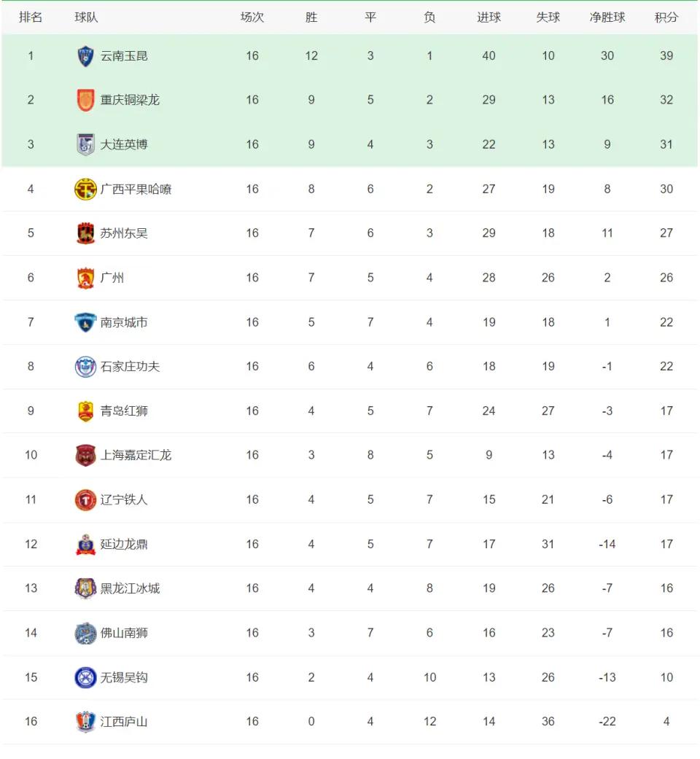Open the 佛山南狮 team link
700x759 pixels.
(x=124, y=633)
